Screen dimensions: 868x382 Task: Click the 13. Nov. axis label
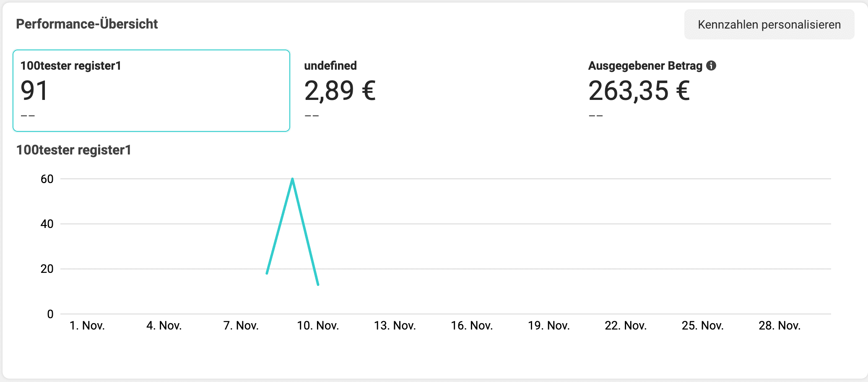tap(395, 325)
